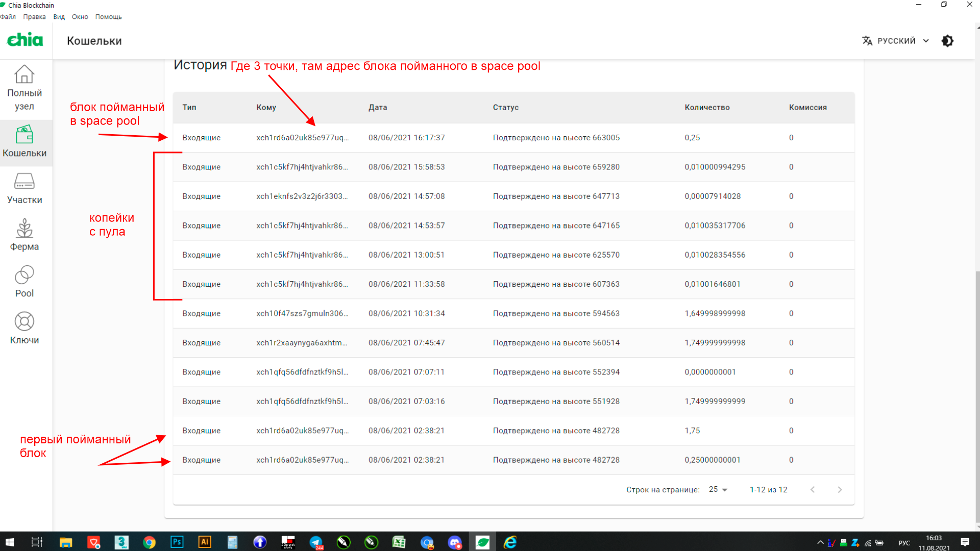Open Google Chrome from taskbar

tap(149, 542)
